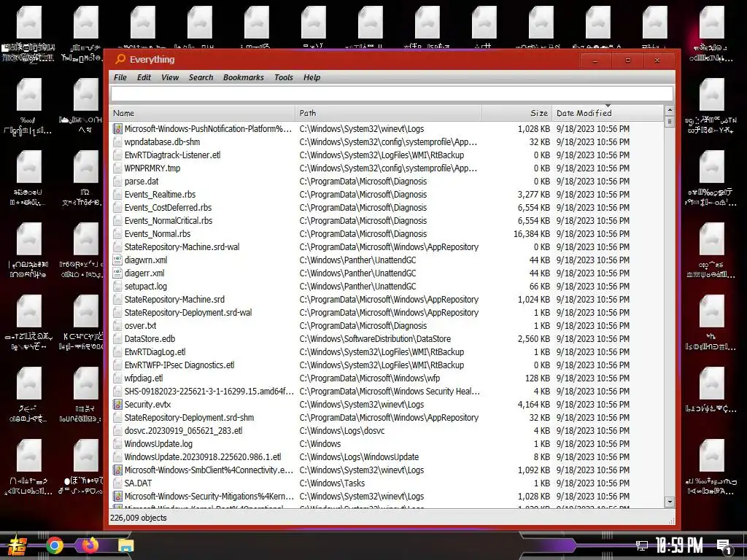
Task: Click the icon of setupact.log
Action: point(117,286)
